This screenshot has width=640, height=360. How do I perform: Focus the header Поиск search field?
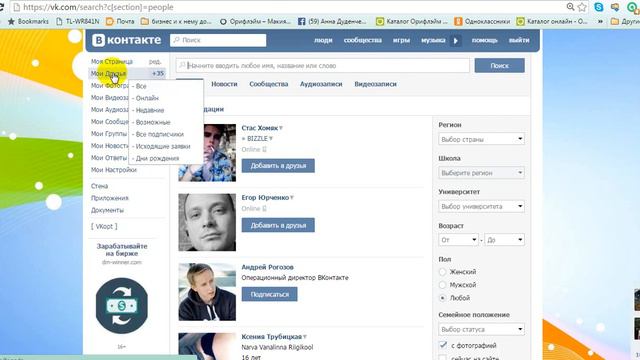coord(218,40)
